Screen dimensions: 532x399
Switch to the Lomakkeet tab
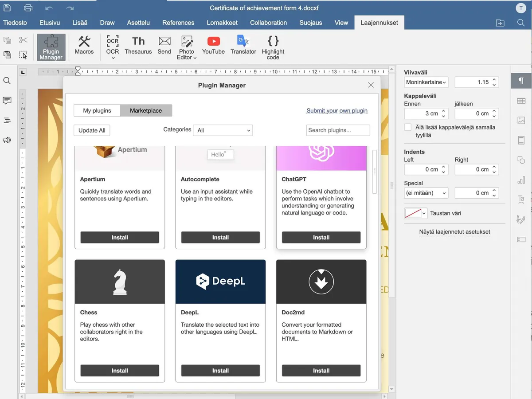click(x=222, y=23)
